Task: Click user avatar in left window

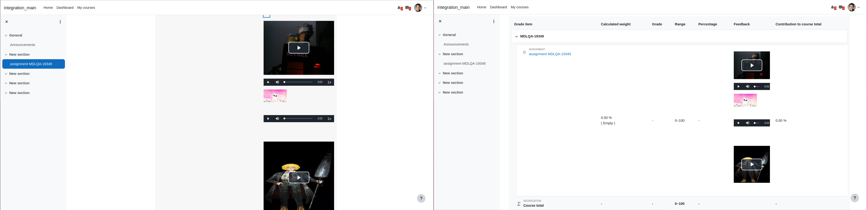Action: pos(418,8)
